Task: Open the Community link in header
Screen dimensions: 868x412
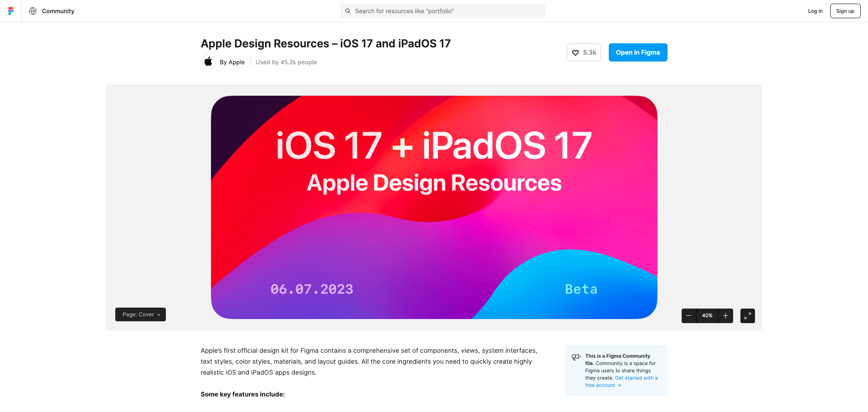Action: tap(58, 11)
